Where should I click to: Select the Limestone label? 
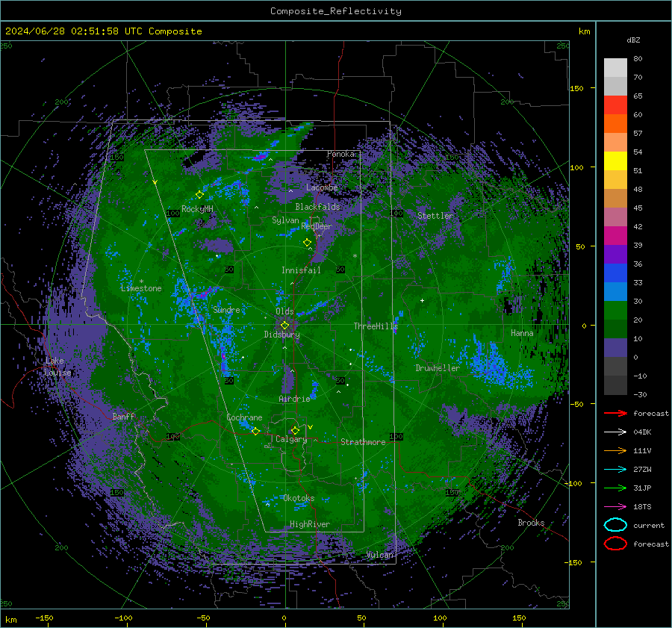(x=141, y=288)
